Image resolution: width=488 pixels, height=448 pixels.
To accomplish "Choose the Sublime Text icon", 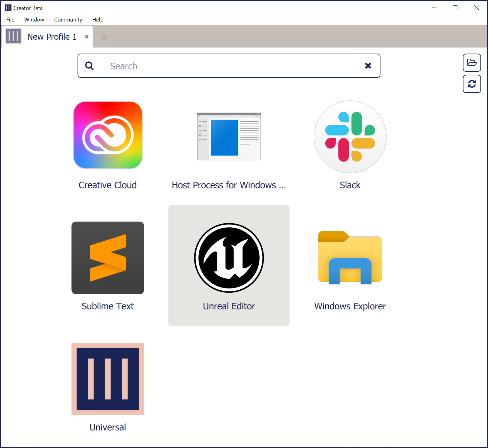I will coord(108,258).
